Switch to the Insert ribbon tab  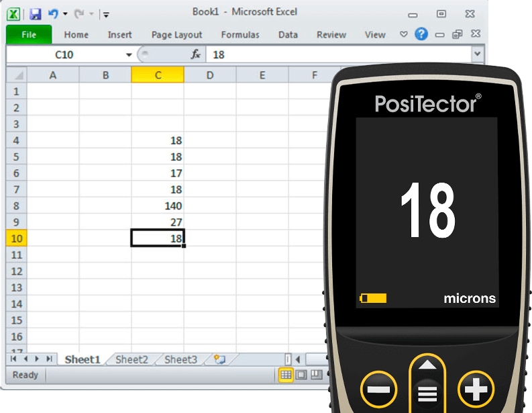pos(120,35)
